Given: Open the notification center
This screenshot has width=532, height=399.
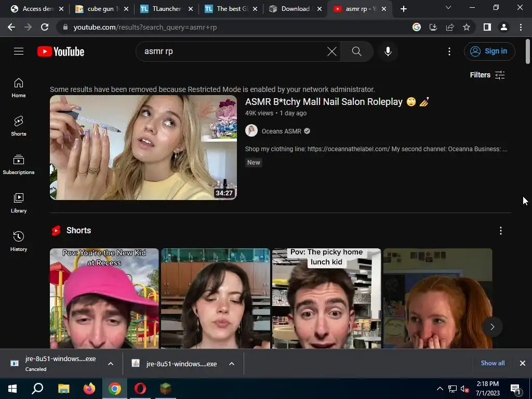Looking at the screenshot, I should 515,389.
